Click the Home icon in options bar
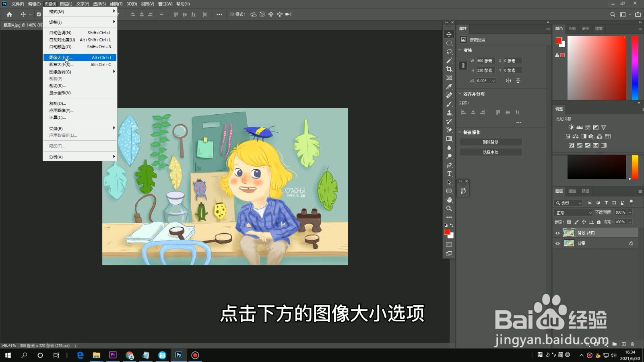Screen dimensions: 644x362 click(x=9, y=14)
